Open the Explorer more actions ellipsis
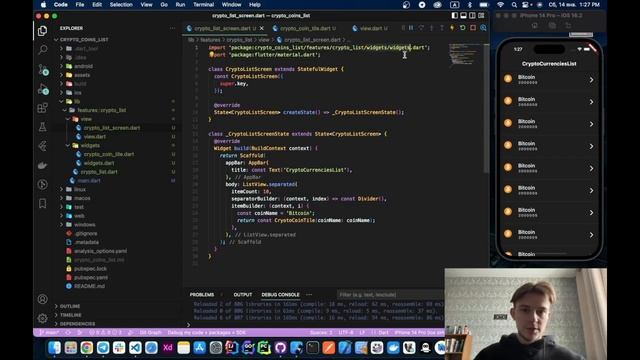640x360 pixels. pyautogui.click(x=173, y=28)
